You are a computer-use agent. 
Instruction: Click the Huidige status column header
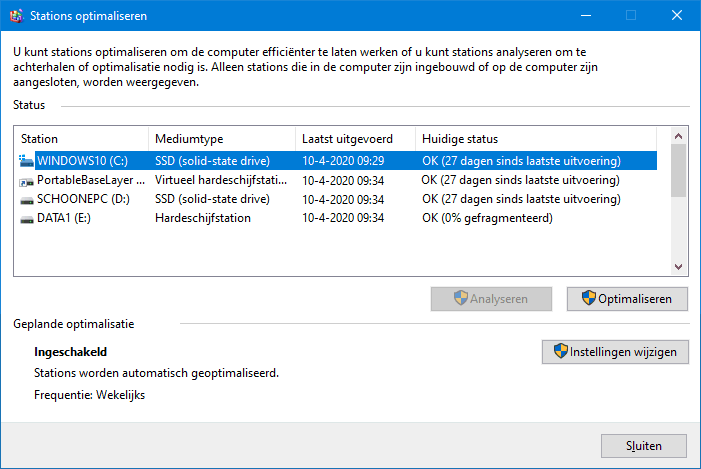coord(536,139)
